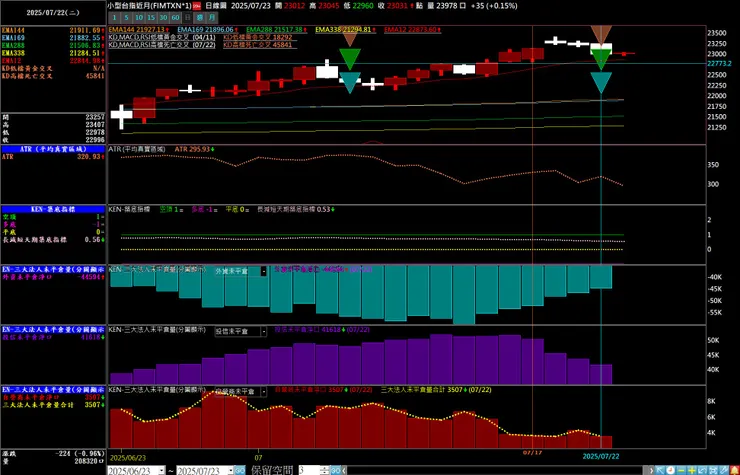Click the 三大法人未平倉量合計 3507 label
The image size is (740, 475).
click(436, 390)
